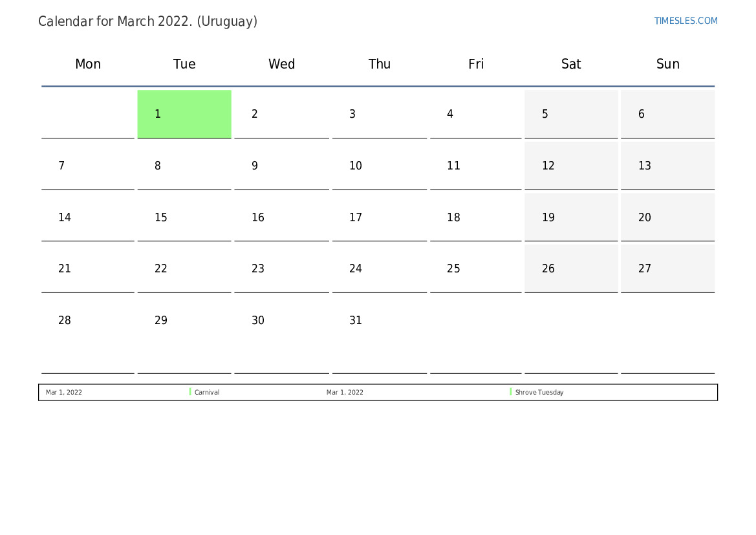Select the Thu column header
756x535 pixels.
click(x=380, y=64)
